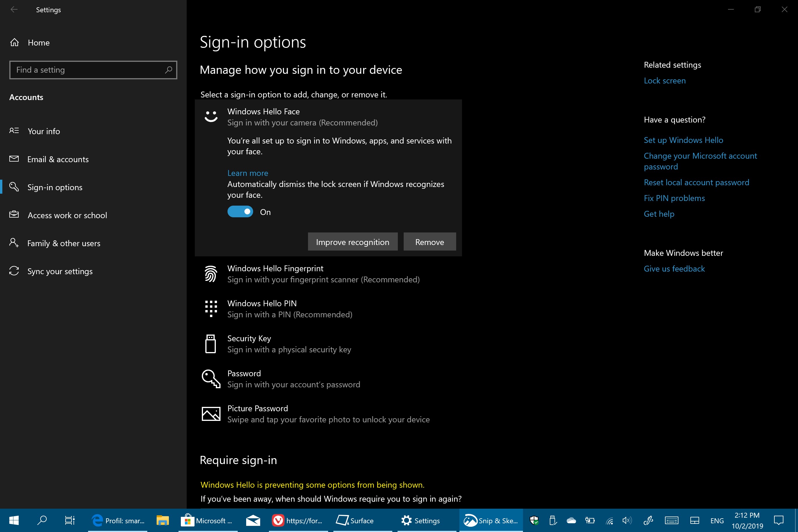Click the fingerprint icon
Image resolution: width=798 pixels, height=532 pixels.
[x=211, y=274]
